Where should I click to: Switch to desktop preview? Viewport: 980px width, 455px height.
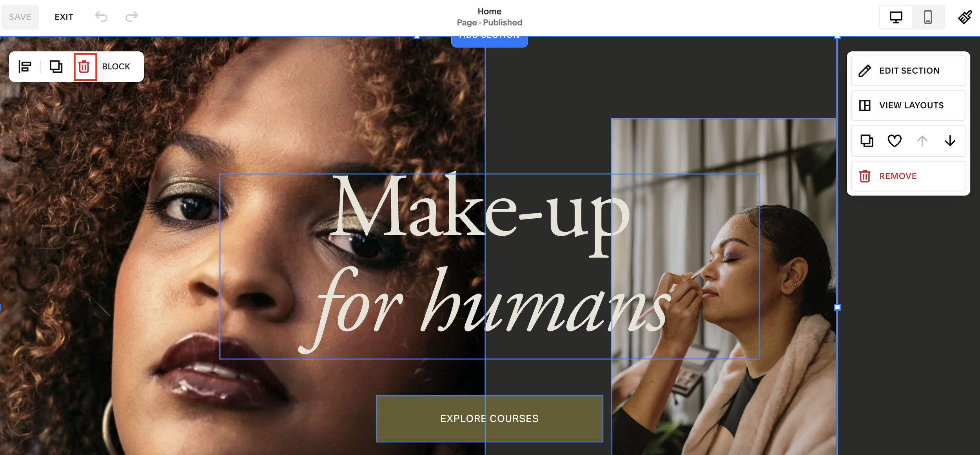pyautogui.click(x=896, y=17)
